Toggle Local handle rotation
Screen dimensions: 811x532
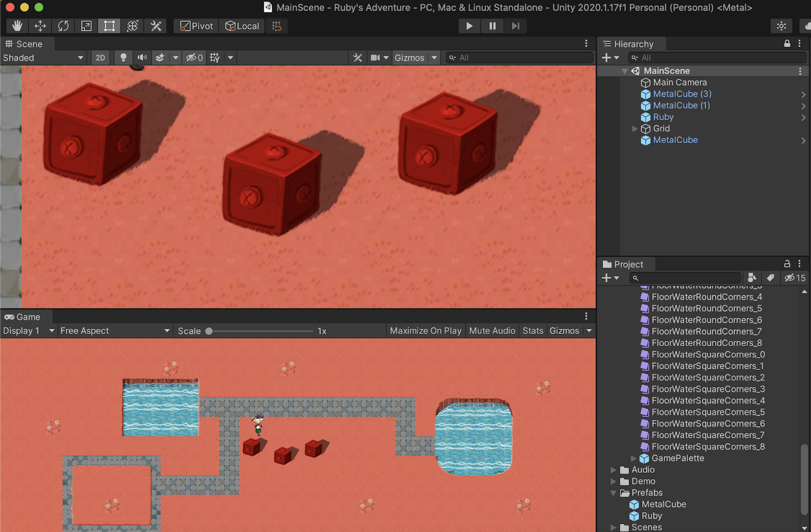pos(242,26)
